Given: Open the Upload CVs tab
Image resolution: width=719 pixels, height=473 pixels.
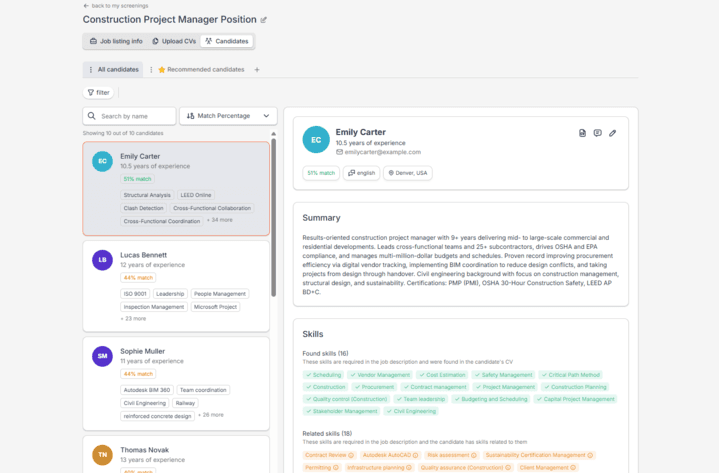Looking at the screenshot, I should 174,41.
